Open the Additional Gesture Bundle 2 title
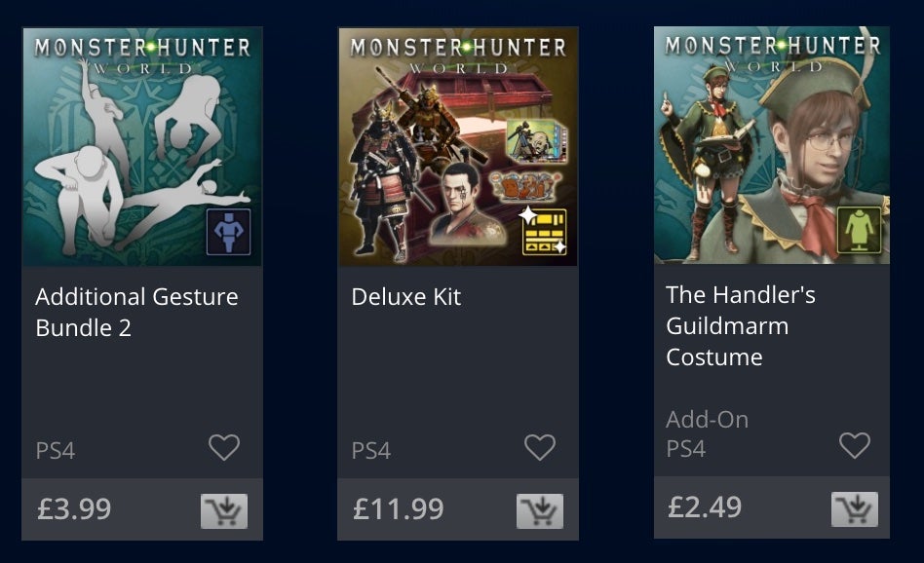The image size is (924, 563). [x=136, y=312]
